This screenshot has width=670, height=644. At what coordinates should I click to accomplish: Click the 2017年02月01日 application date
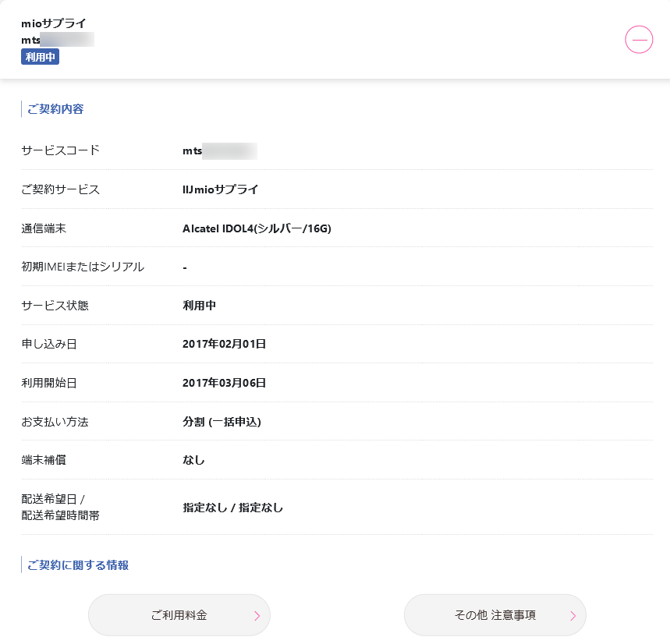coord(224,344)
